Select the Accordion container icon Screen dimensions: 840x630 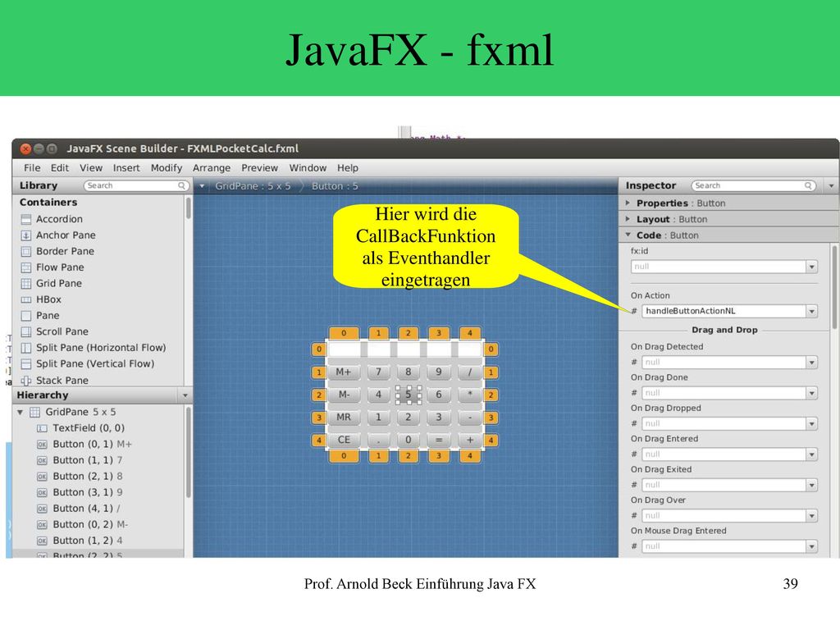pos(25,219)
